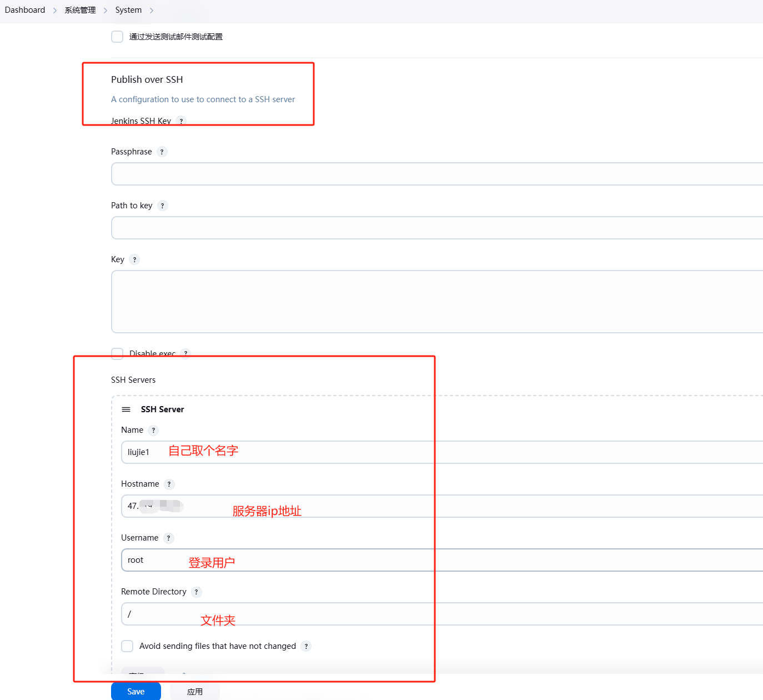Check Avoid sending files that have not changed
Viewport: 763px width, 700px height.
click(x=127, y=646)
